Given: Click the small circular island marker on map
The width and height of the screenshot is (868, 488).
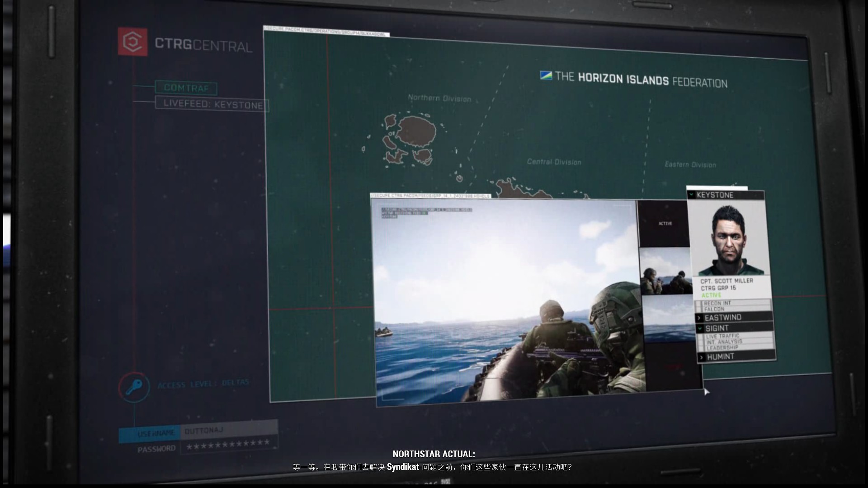Looking at the screenshot, I should pos(459,178).
